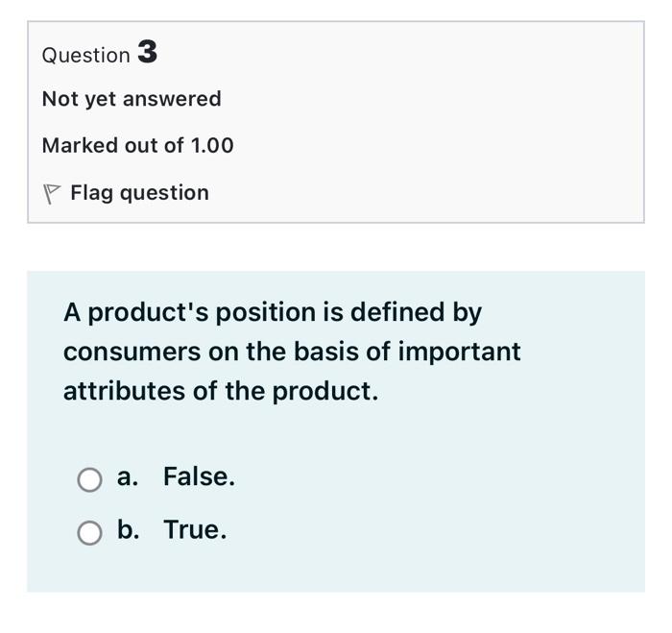672x633 pixels.
Task: Click the bold question number 3
Action: (148, 52)
